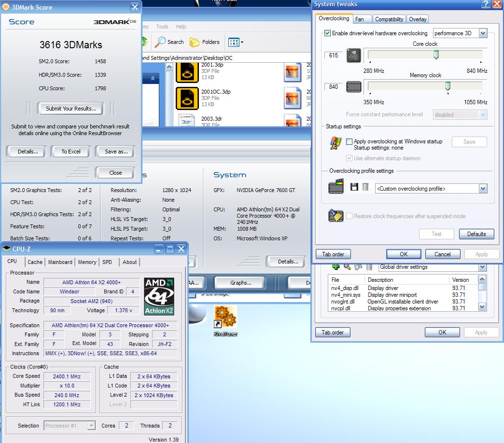Open the Processor #1 selection dropdown

pos(91,425)
